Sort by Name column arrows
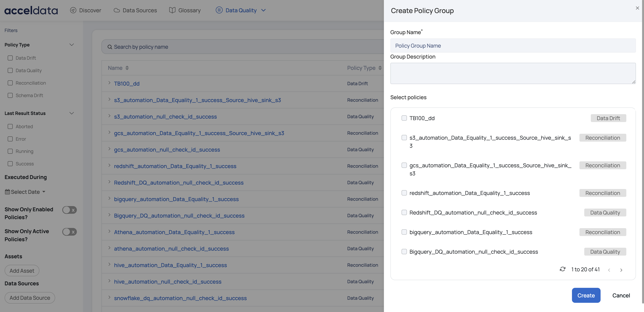Screen dimensions: 644x312 pyautogui.click(x=127, y=68)
